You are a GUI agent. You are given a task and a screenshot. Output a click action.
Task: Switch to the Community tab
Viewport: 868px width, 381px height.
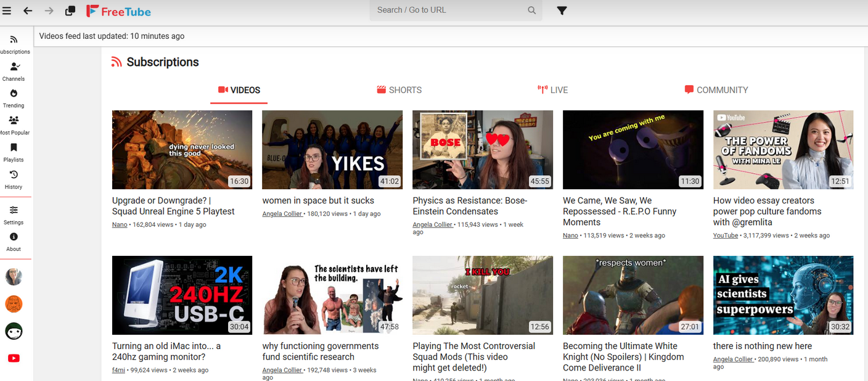click(x=716, y=90)
